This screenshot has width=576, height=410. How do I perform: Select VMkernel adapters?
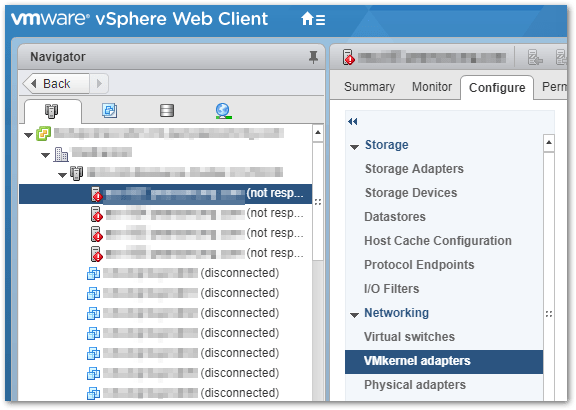coord(444,362)
